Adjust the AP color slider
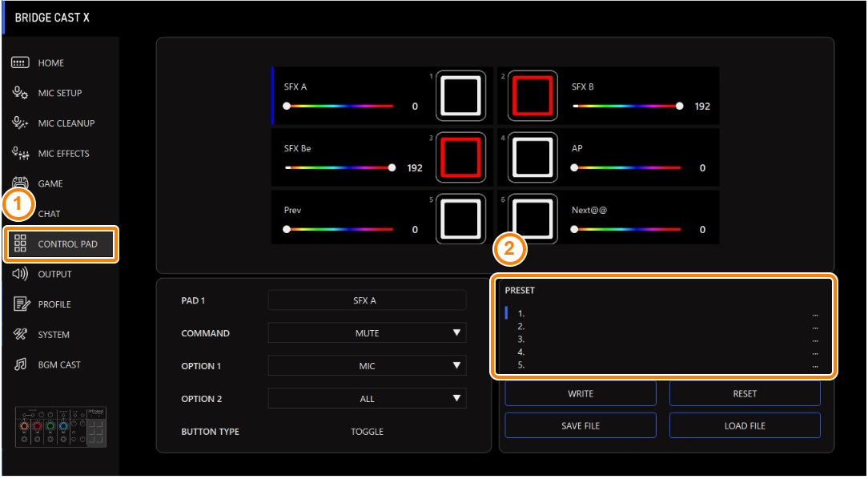This screenshot has width=868, height=479. 627,167
